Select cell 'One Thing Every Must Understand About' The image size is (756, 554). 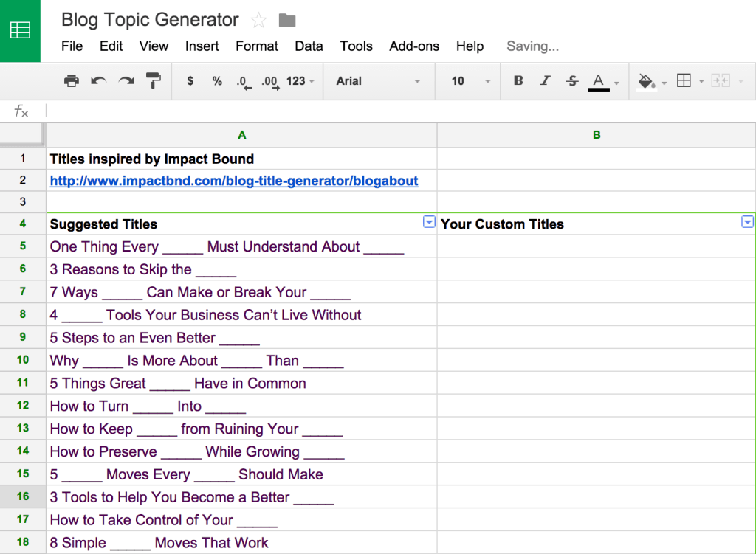tap(241, 246)
